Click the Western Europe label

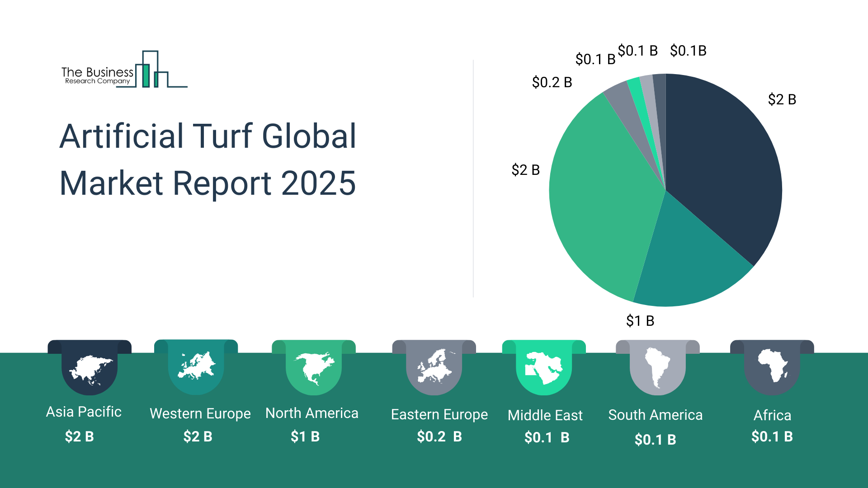click(200, 413)
